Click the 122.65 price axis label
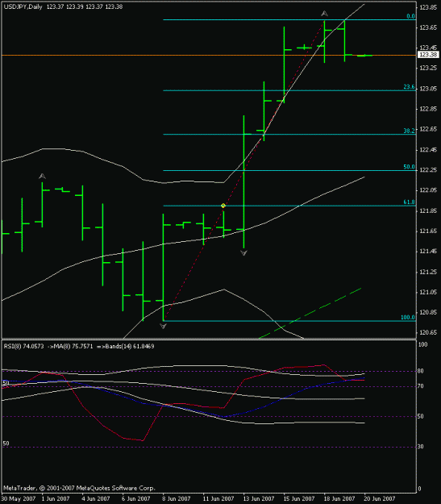 pyautogui.click(x=428, y=129)
